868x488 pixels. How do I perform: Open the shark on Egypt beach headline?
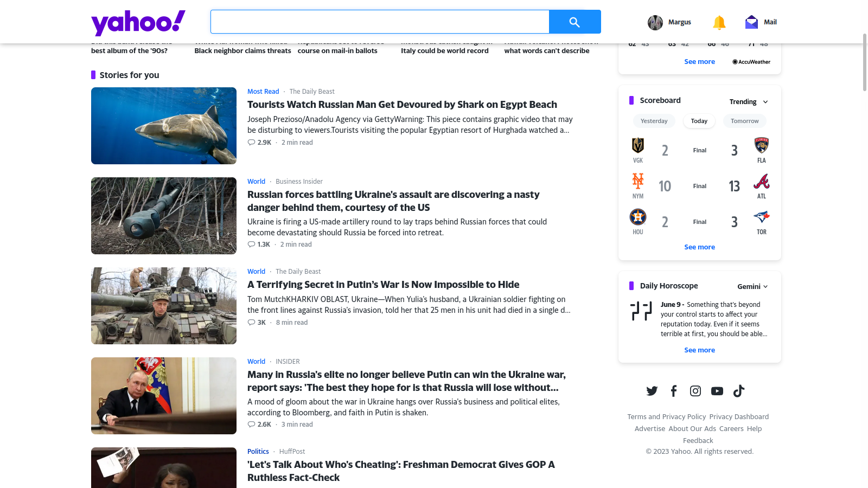(x=402, y=105)
